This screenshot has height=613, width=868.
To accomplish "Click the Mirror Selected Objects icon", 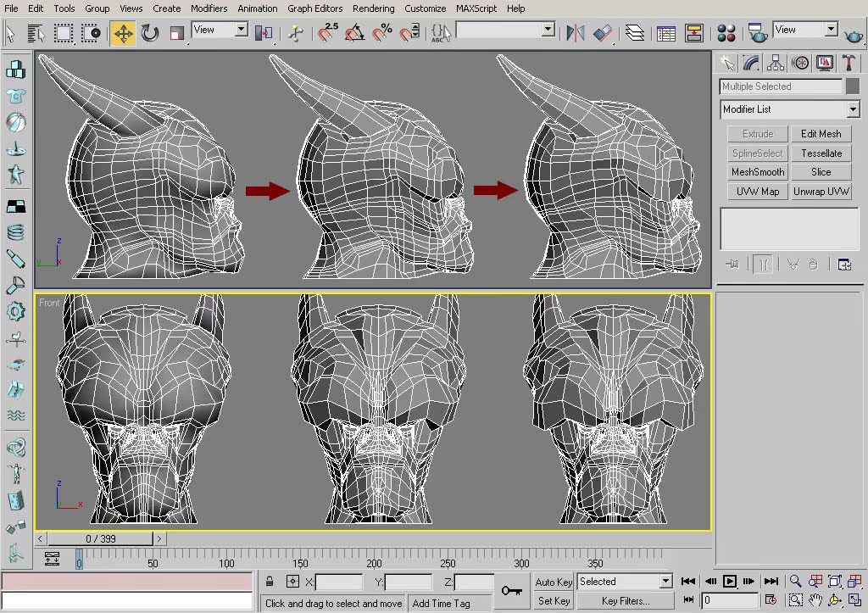I will [576, 33].
